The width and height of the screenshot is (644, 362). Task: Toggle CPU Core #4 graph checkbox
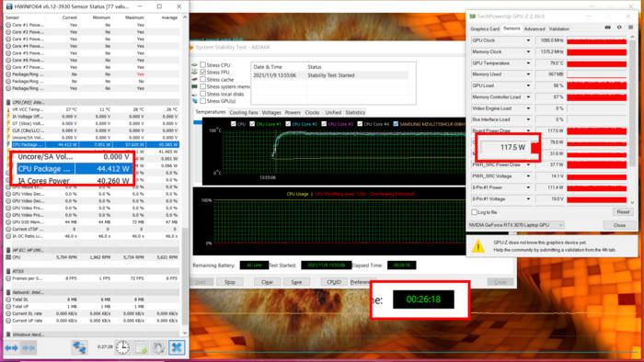(360, 124)
